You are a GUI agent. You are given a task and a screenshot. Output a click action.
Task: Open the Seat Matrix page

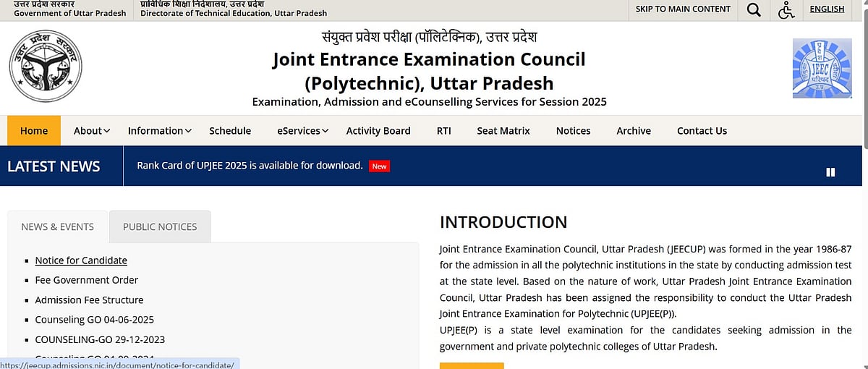(x=503, y=131)
